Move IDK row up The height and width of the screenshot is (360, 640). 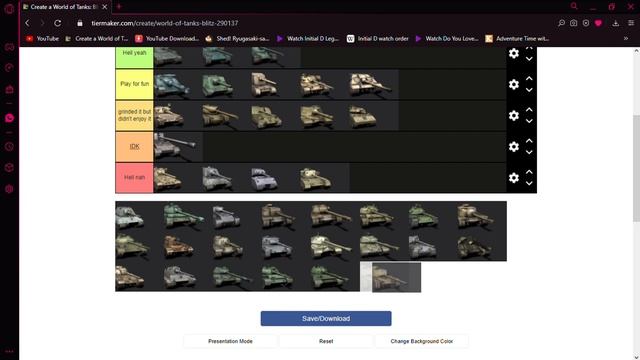pyautogui.click(x=529, y=140)
